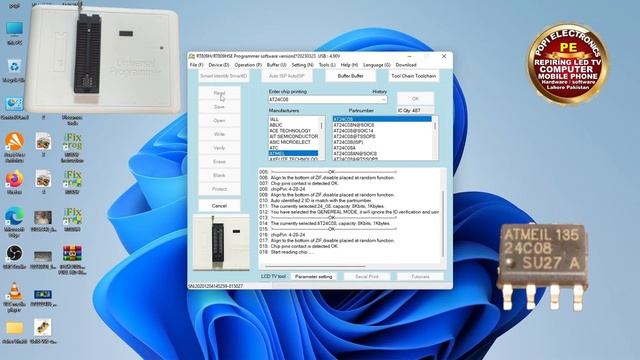This screenshot has height=360, width=640.
Task: Open the image file beside the OBS Studio icon
Action: [x=43, y=256]
